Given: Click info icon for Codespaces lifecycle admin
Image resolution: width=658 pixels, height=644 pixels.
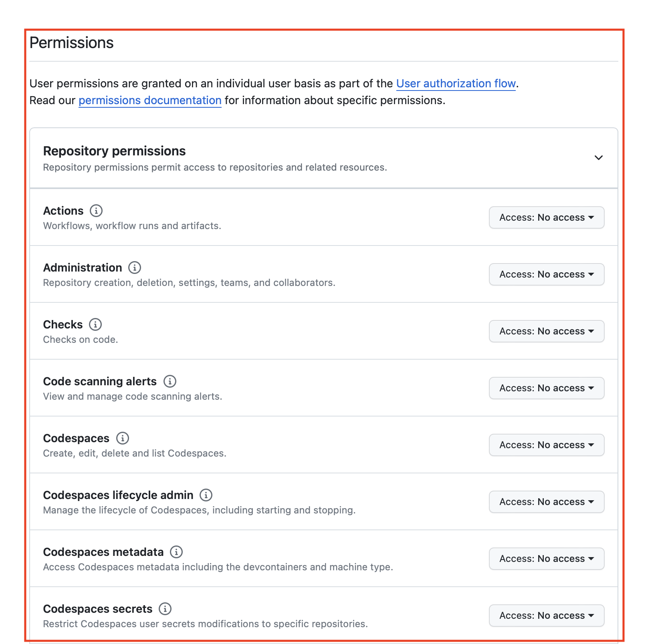Looking at the screenshot, I should tap(206, 495).
